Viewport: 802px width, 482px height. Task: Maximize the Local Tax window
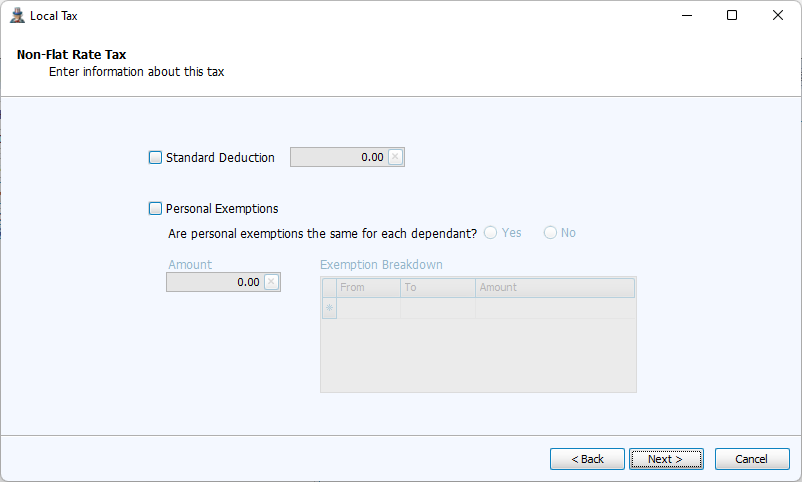click(x=732, y=15)
